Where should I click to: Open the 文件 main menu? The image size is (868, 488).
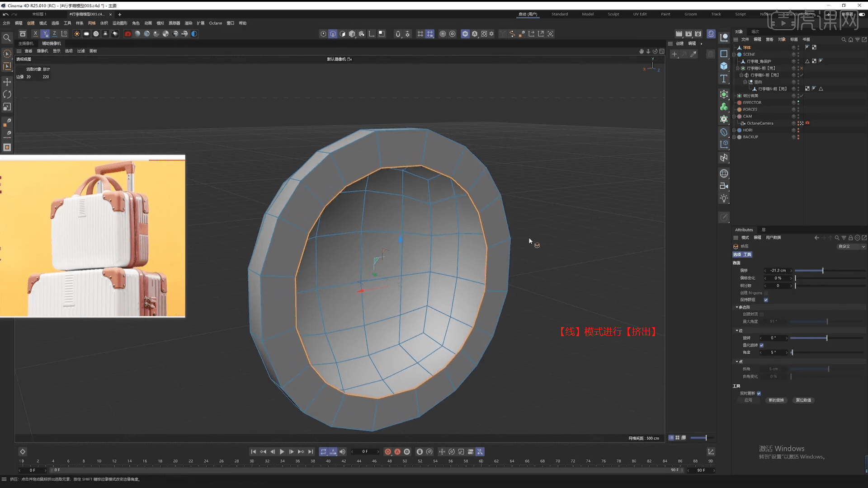(x=6, y=23)
